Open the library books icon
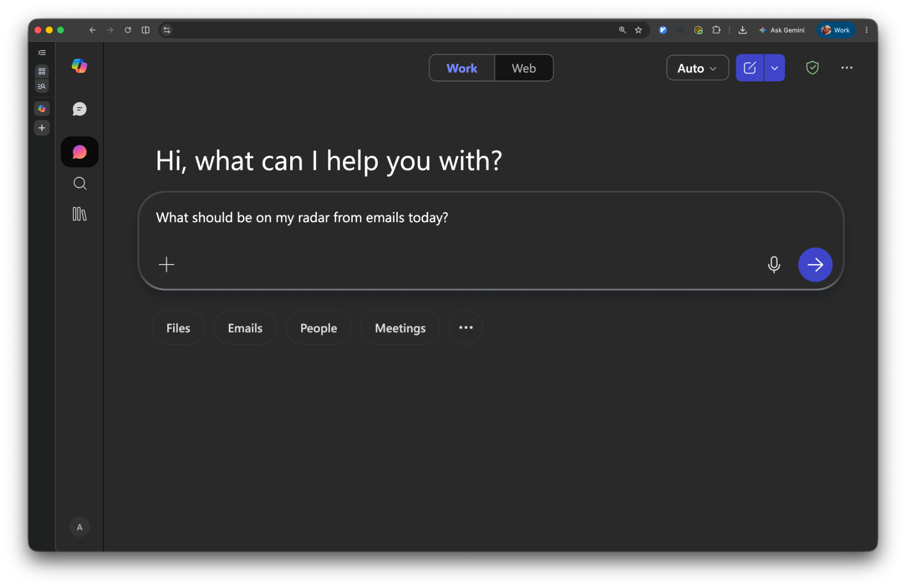Image resolution: width=906 pixels, height=588 pixels. [x=79, y=214]
